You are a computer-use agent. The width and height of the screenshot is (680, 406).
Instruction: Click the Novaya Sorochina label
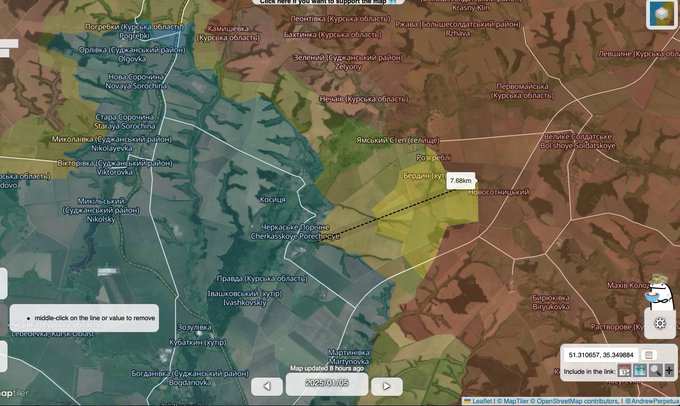[136, 86]
